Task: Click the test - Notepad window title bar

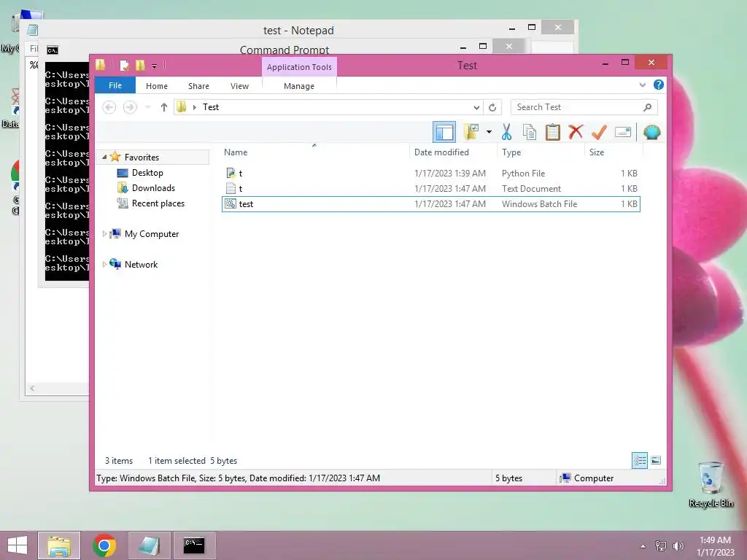Action: 298,30
